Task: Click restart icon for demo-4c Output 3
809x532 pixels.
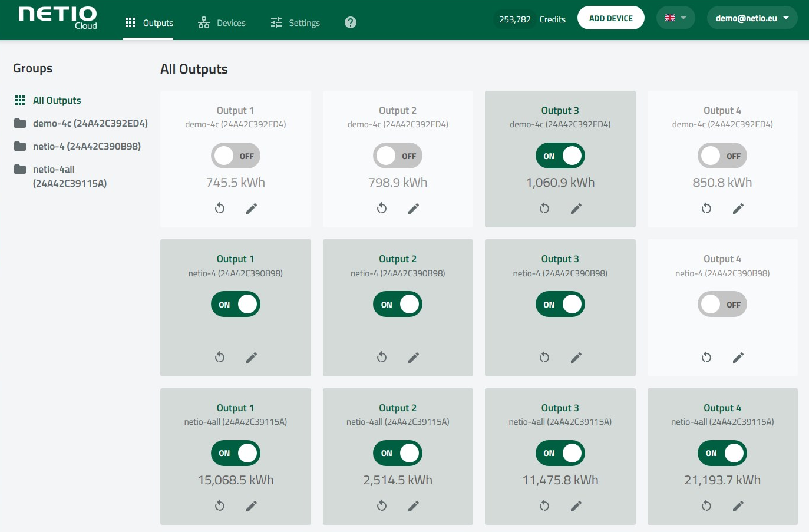Action: click(544, 208)
